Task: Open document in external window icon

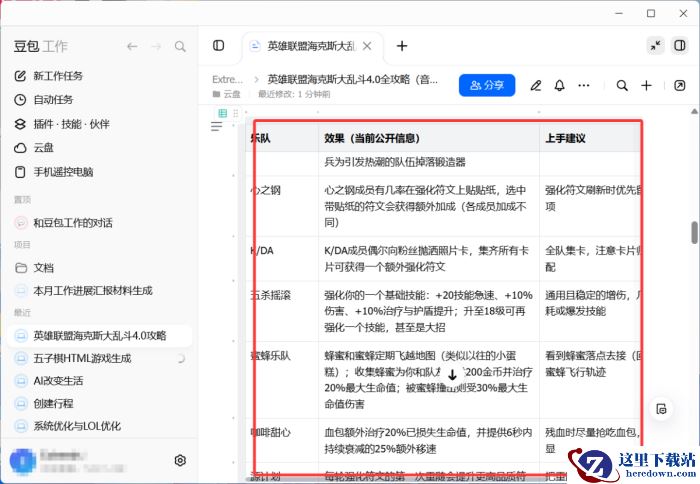Action: [679, 85]
